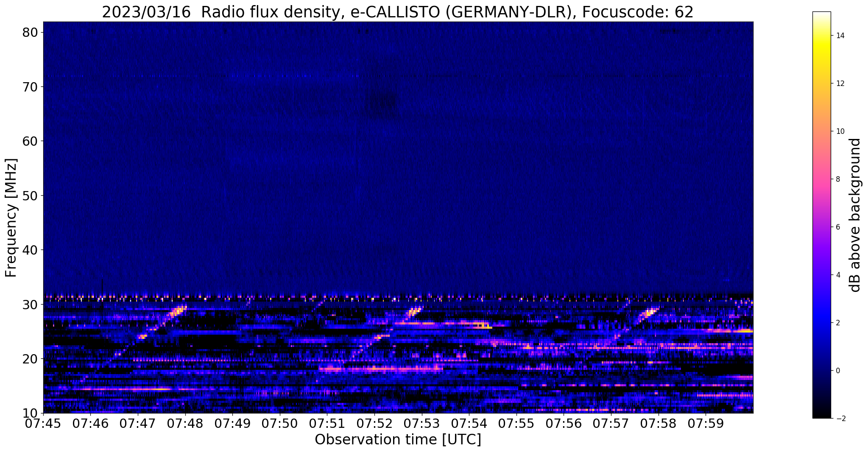Click the 07:47 time tick label
Screen dimensions: 868x452
[138, 423]
